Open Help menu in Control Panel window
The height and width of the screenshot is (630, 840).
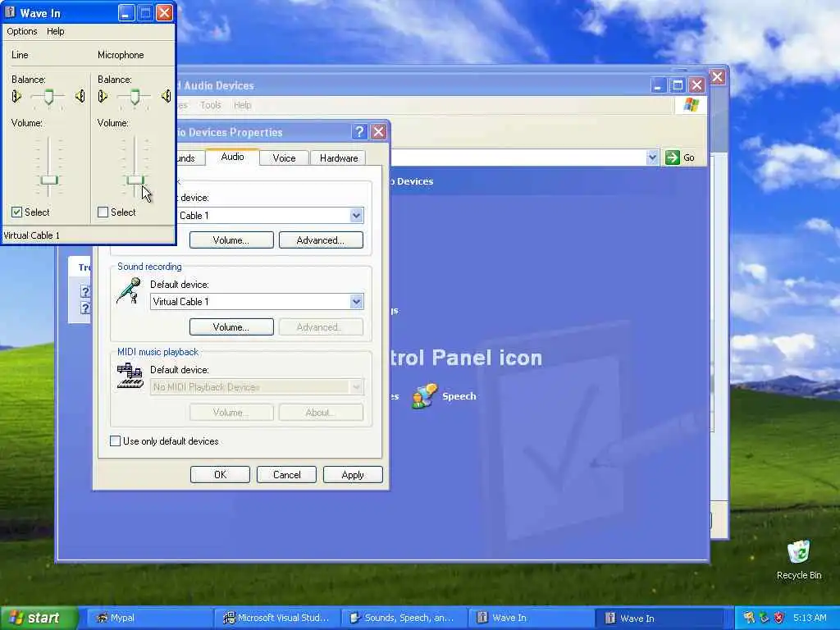tap(243, 105)
